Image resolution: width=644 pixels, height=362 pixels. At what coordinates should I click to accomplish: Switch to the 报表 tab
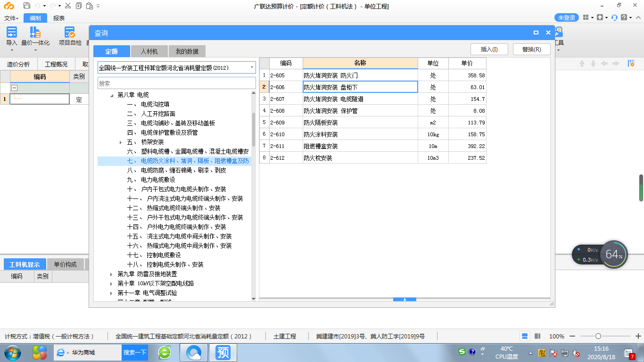click(x=59, y=18)
